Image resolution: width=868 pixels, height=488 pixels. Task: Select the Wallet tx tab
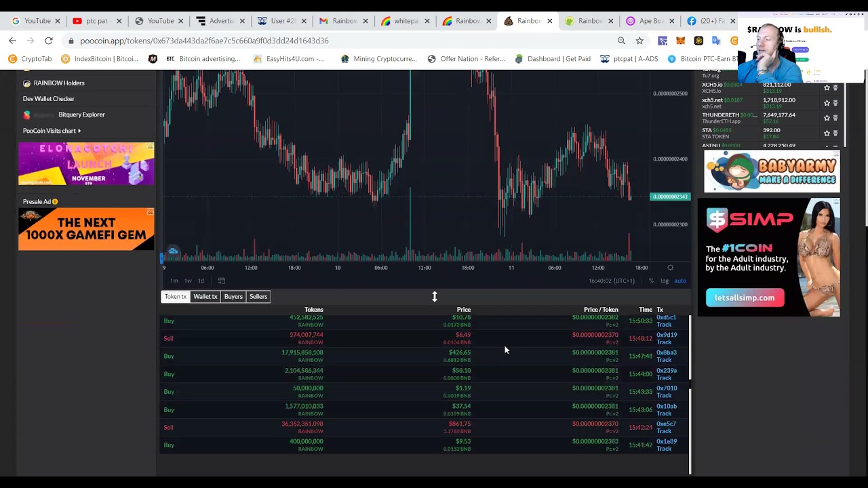[x=205, y=296]
